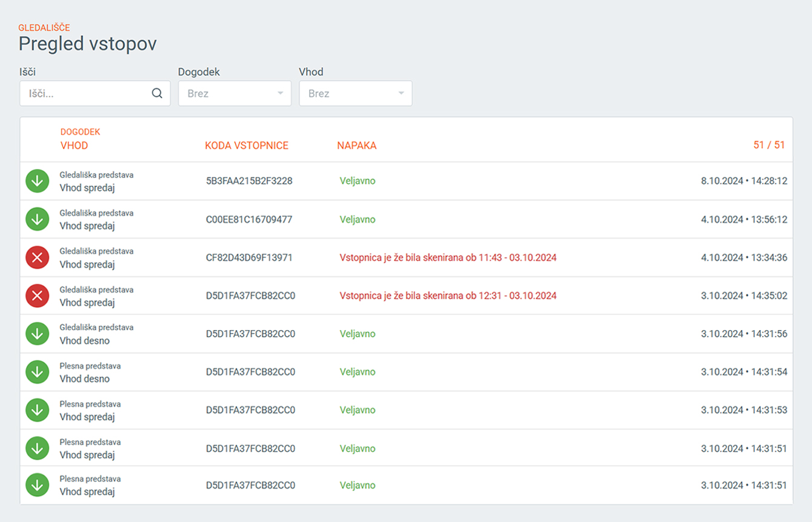Click green arrow icon of 14:31:53 entry
Viewport: 812px width, 522px height.
point(38,410)
